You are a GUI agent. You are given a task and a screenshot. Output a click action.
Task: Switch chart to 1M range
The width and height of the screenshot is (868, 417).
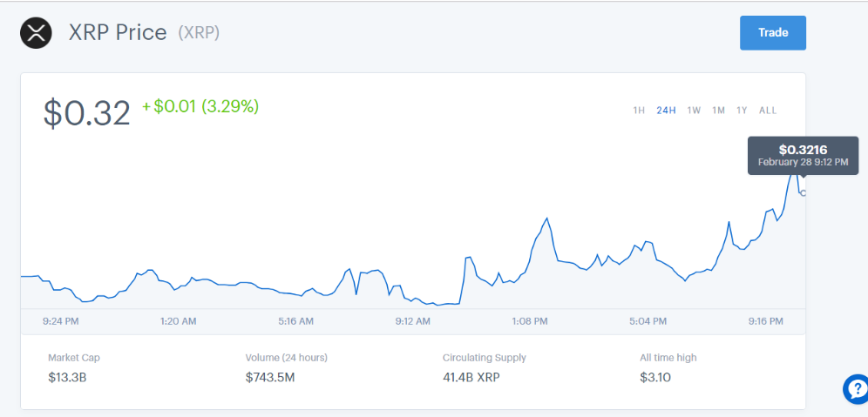pos(718,111)
